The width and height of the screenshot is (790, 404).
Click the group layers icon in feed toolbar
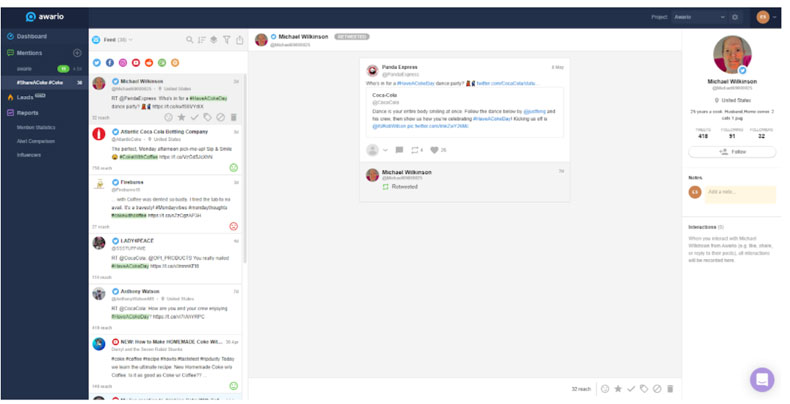[214, 40]
